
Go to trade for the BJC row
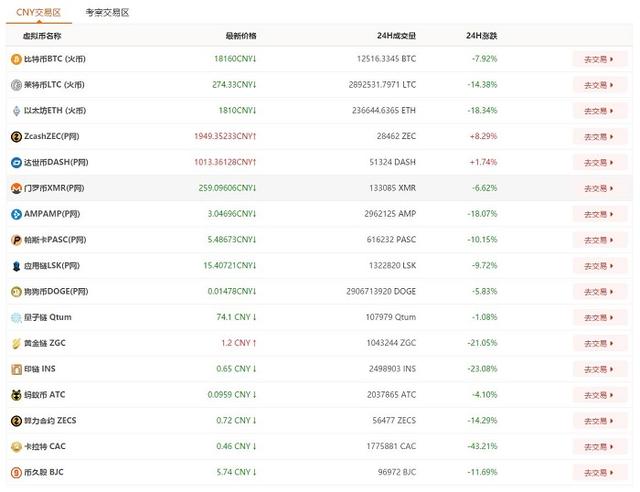click(x=599, y=472)
